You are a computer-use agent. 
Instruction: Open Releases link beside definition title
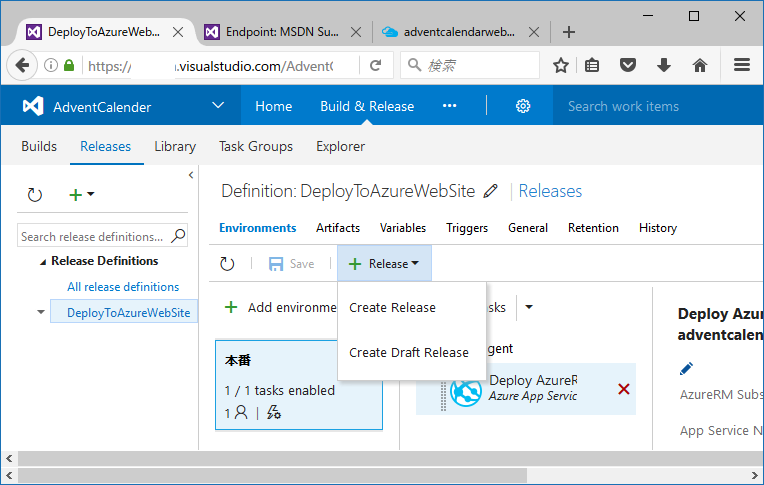(550, 191)
